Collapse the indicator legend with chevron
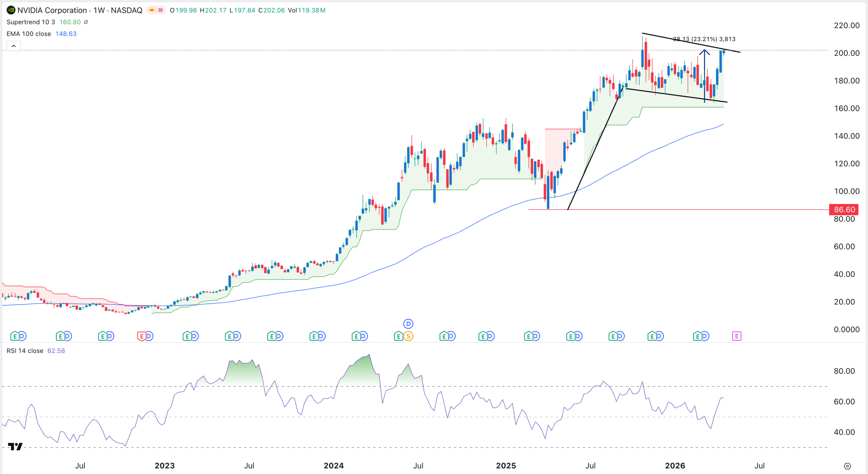 pos(14,46)
